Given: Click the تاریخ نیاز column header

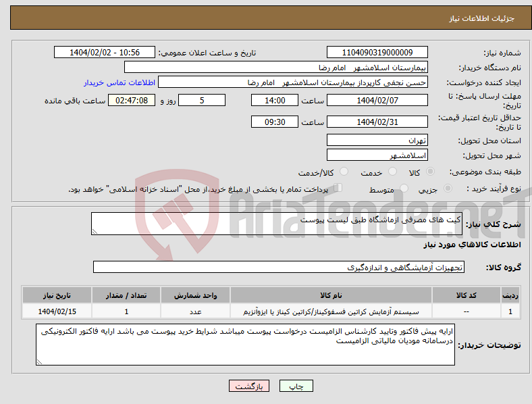Looking at the screenshot, I should click(57, 295).
